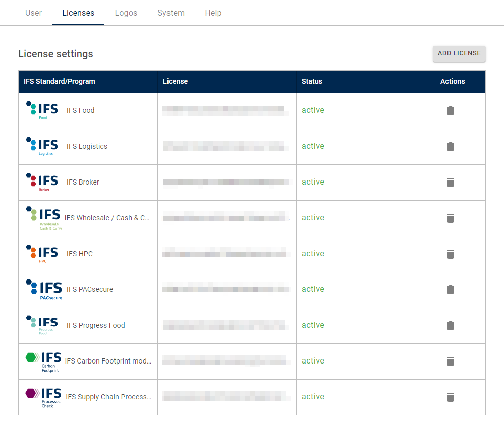This screenshot has width=504, height=423.
Task: Click the License settings heading
Action: [x=55, y=54]
